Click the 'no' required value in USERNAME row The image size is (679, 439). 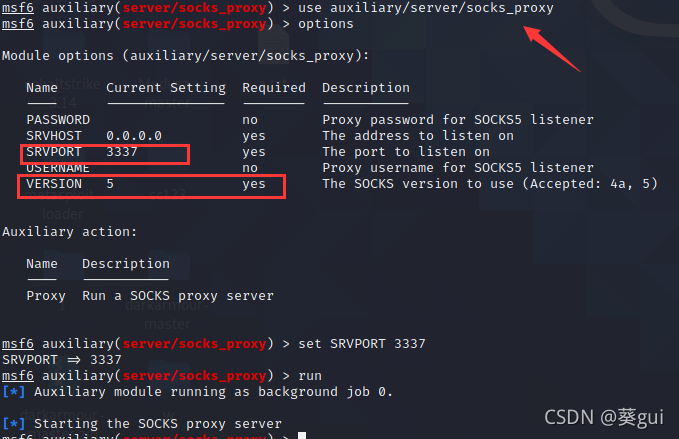(x=250, y=168)
